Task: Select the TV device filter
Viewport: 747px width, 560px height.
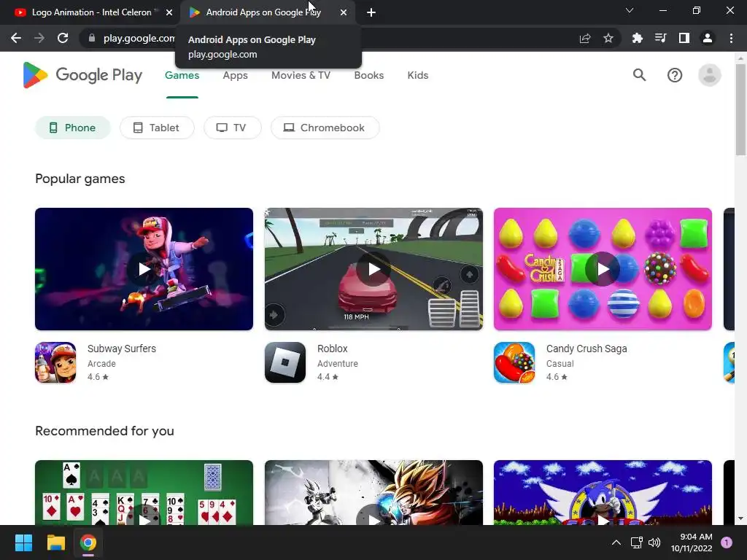Action: [x=233, y=128]
